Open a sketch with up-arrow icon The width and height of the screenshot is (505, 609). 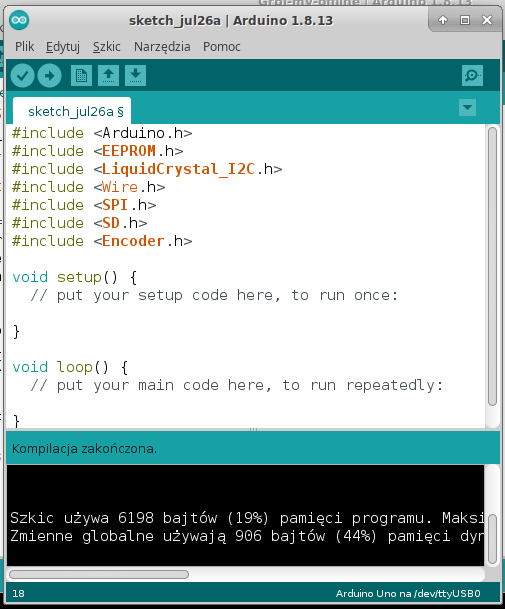tap(108, 75)
